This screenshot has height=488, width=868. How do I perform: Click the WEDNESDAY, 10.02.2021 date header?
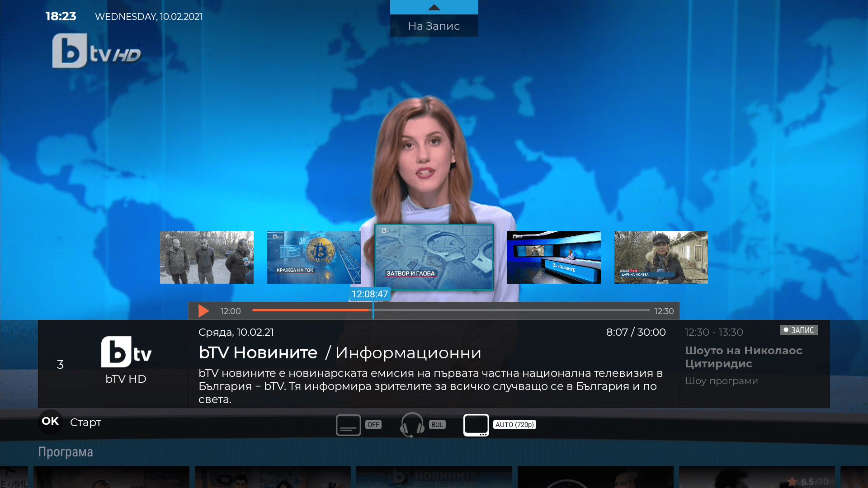[x=149, y=17]
